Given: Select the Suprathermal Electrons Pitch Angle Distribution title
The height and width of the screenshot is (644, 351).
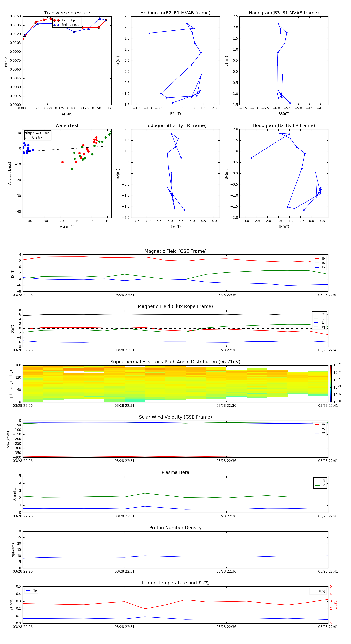Looking at the screenshot, I should (x=175, y=362).
